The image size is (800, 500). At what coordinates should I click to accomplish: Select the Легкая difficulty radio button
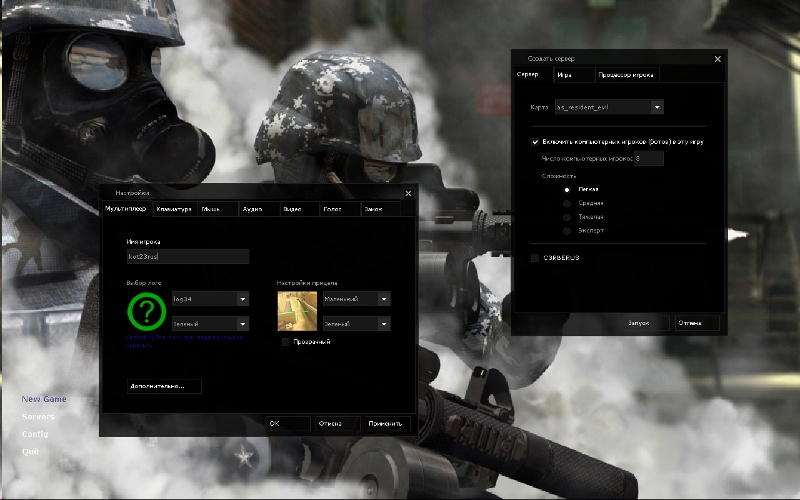click(x=567, y=189)
